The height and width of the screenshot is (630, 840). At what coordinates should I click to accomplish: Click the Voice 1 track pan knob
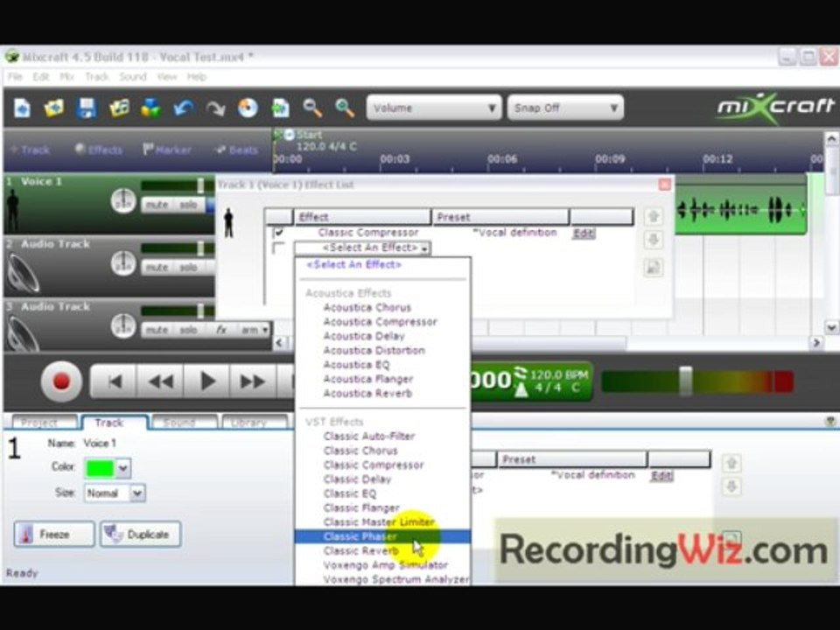pyautogui.click(x=122, y=201)
